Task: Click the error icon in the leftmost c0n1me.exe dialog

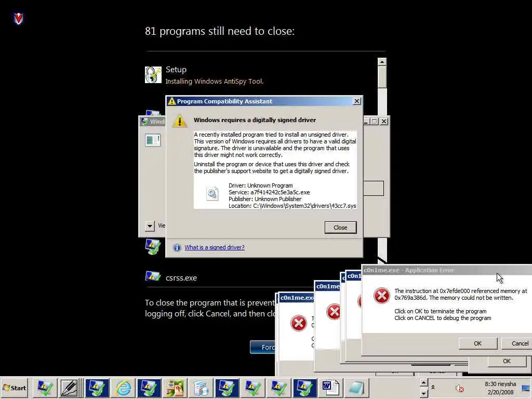Action: [299, 323]
